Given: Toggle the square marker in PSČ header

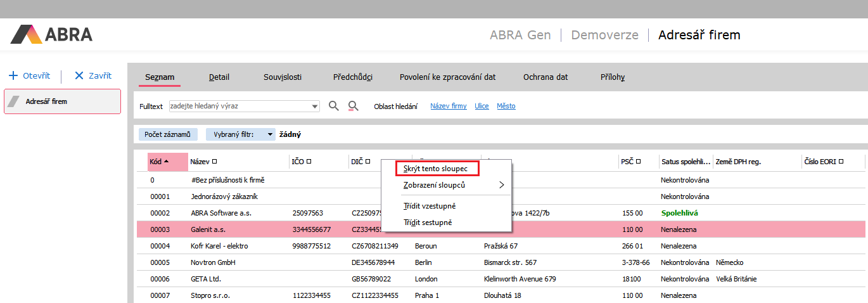Looking at the screenshot, I should [638, 162].
